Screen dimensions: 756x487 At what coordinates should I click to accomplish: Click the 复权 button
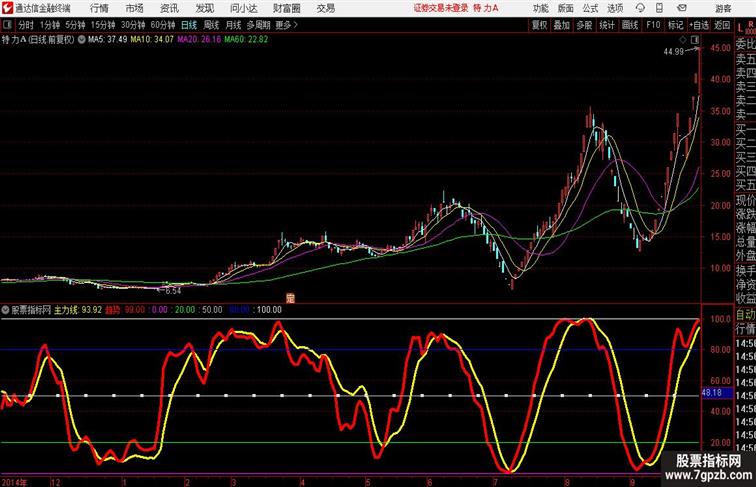[540, 25]
